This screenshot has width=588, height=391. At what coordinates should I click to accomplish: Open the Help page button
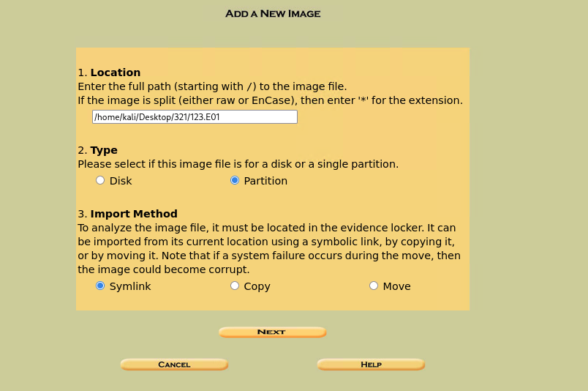[x=371, y=365]
